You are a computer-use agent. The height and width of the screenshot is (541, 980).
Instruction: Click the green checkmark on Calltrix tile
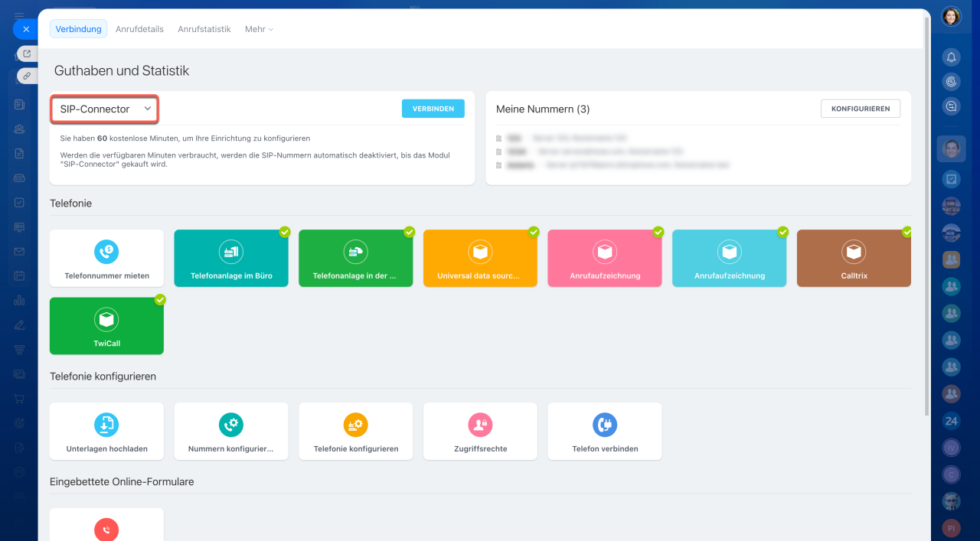(x=907, y=231)
